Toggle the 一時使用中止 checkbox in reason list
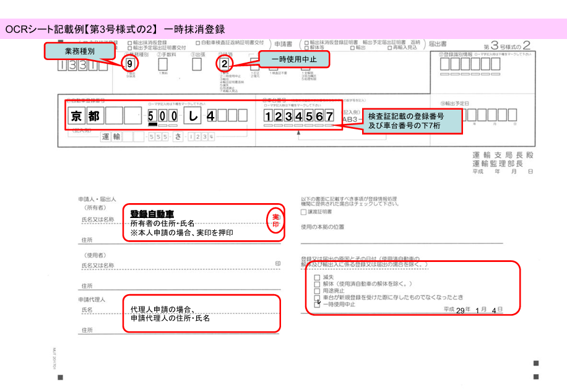The height and width of the screenshot is (392, 567). coord(317,305)
